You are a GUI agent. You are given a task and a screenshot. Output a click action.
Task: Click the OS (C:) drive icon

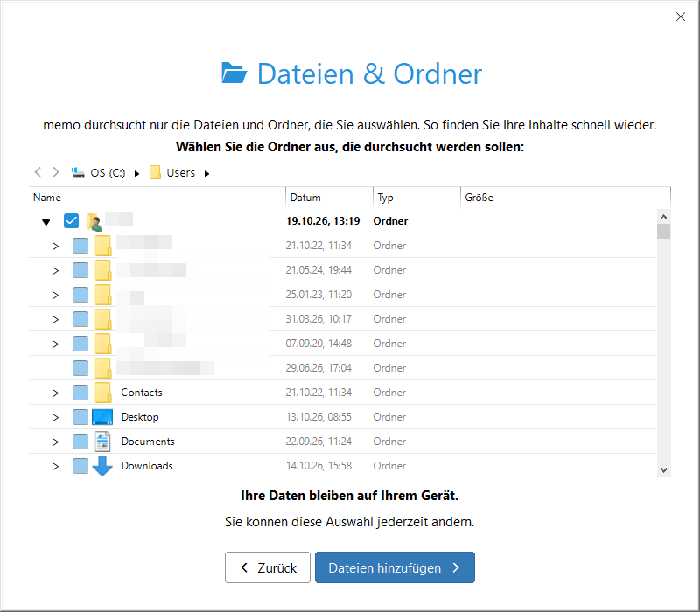pos(78,172)
